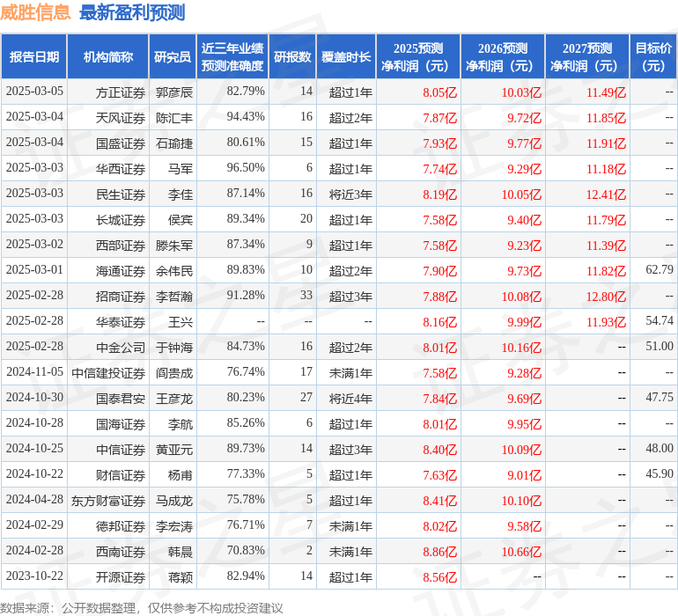Click 国海证券 institution name
678x616 pixels.
coord(121,424)
